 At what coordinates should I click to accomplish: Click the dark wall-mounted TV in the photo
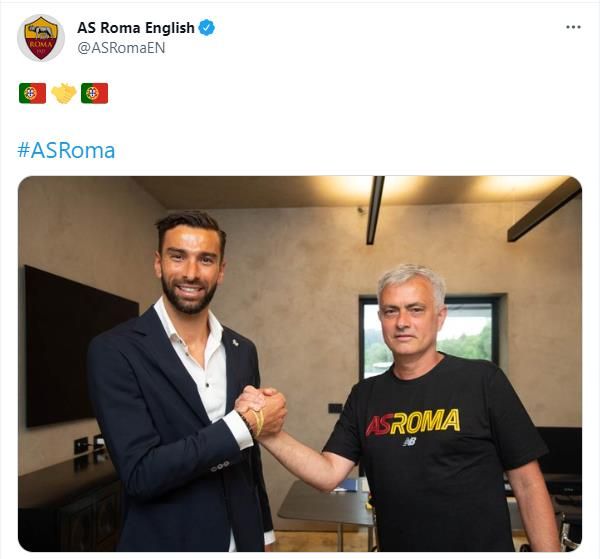(x=82, y=346)
